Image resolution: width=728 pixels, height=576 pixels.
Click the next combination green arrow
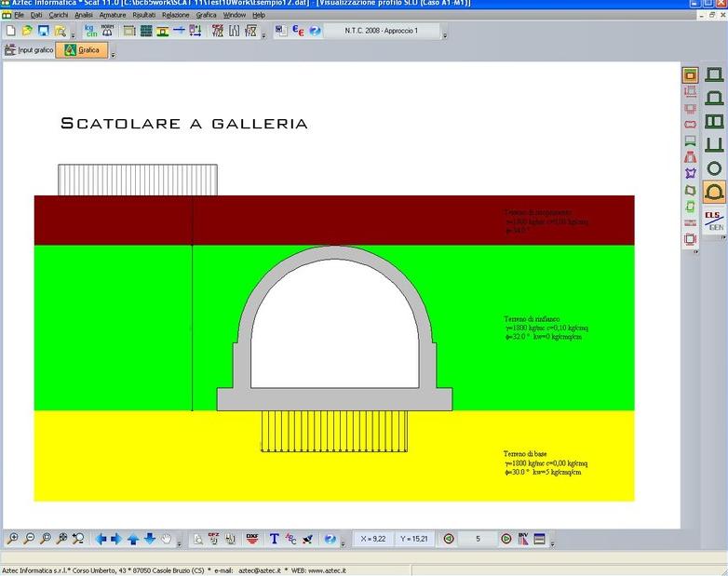pos(506,539)
